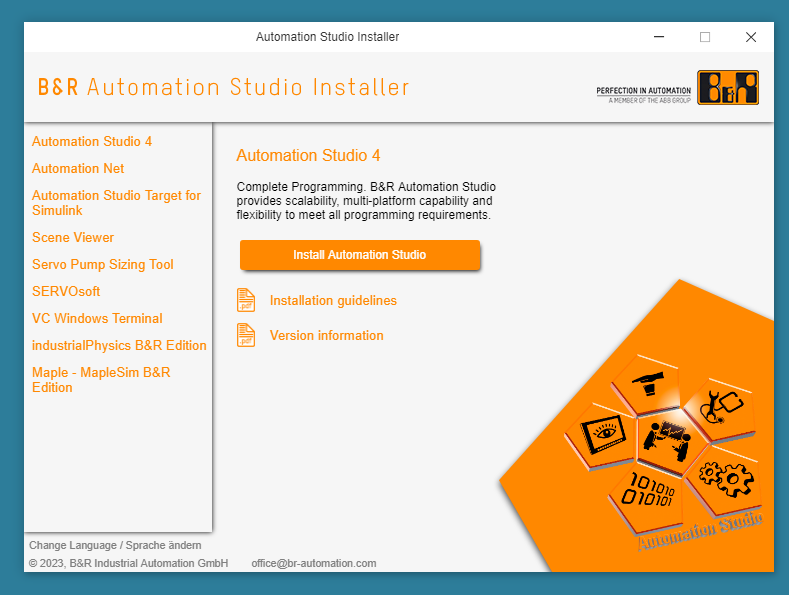This screenshot has width=789, height=595.
Task: Open VC Windows Terminal entry
Action: 97,319
